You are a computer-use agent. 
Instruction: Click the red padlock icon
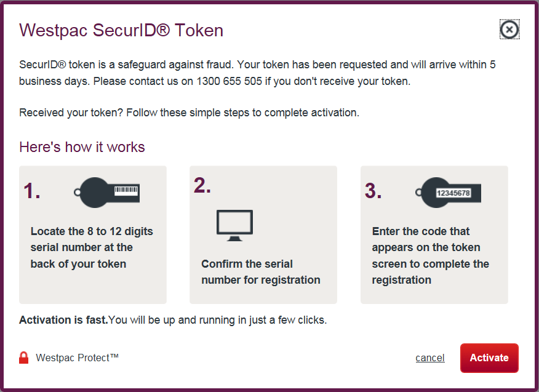point(24,358)
